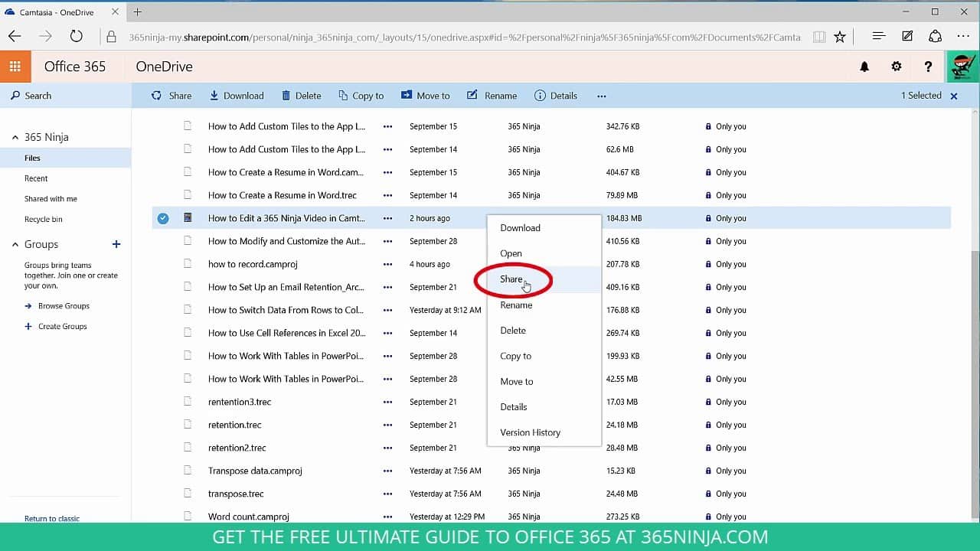Open ellipsis menu for Word count.camproj
The width and height of the screenshot is (980, 551).
[387, 517]
